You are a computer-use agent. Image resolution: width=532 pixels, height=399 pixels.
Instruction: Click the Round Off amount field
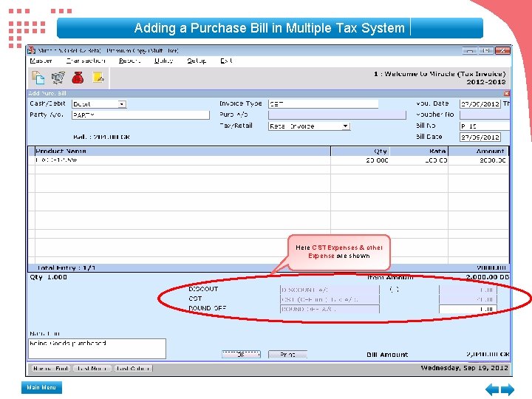click(x=468, y=309)
